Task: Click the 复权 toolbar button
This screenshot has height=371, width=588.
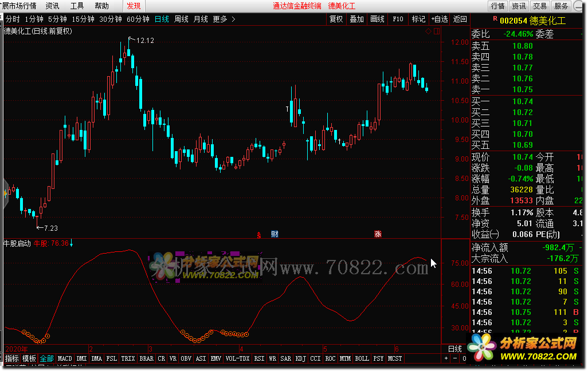Action: point(336,19)
